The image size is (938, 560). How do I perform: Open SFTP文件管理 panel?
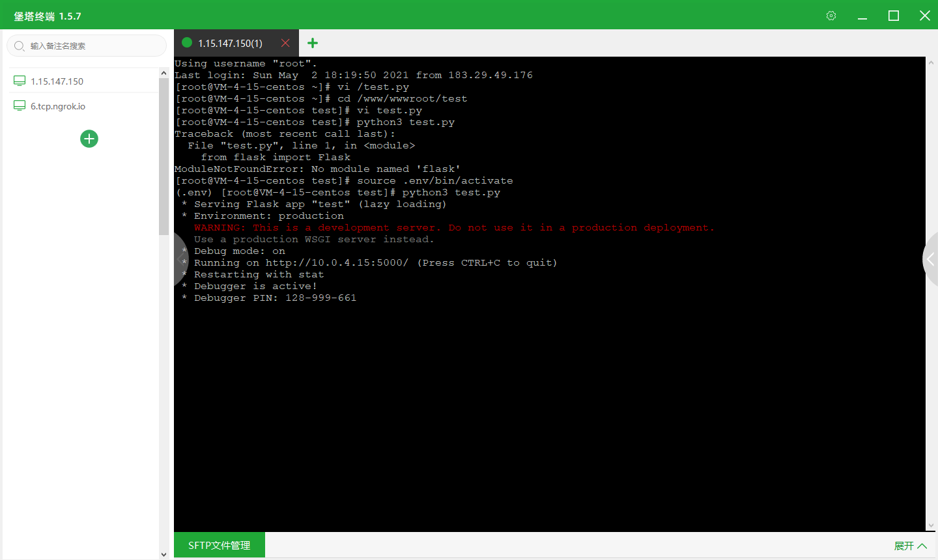pyautogui.click(x=220, y=545)
